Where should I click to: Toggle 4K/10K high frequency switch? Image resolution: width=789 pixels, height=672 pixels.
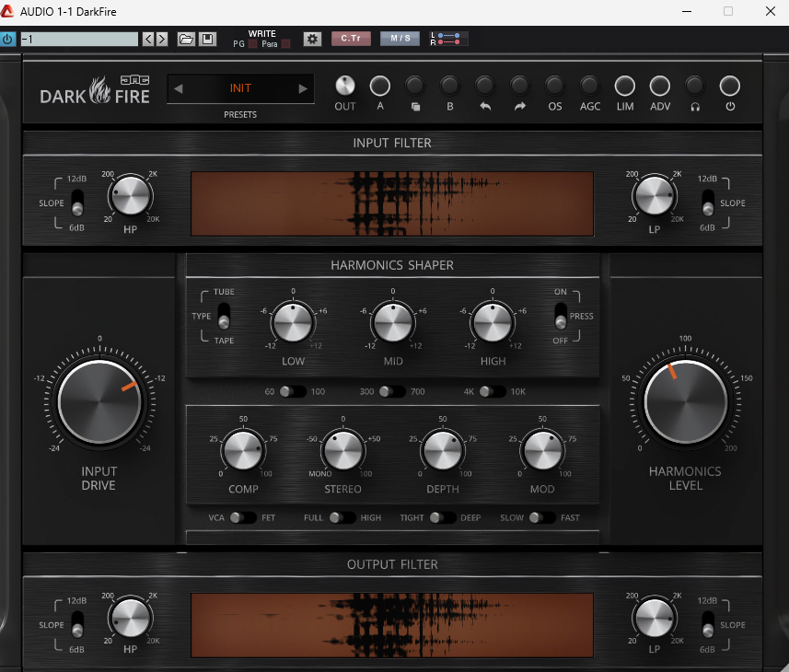[x=493, y=391]
